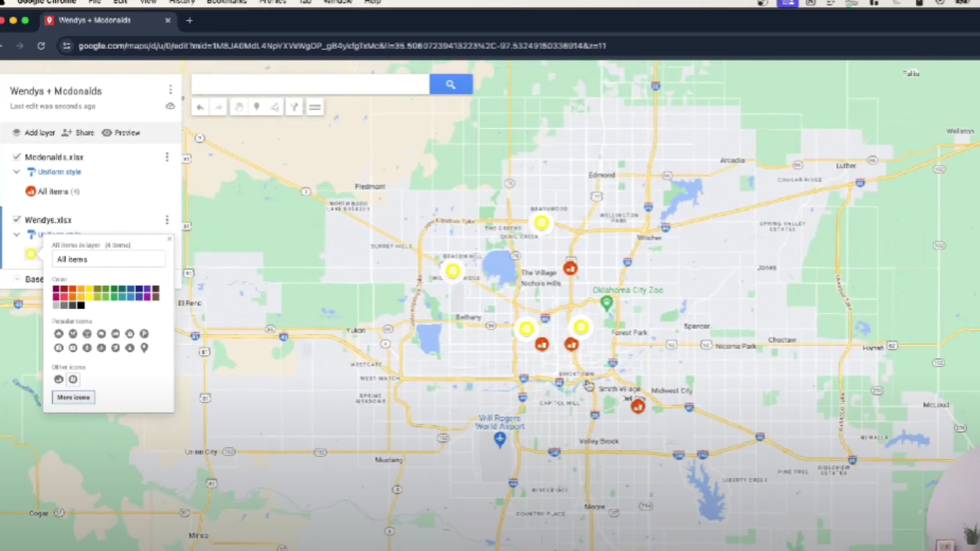Image resolution: width=980 pixels, height=551 pixels.
Task: Click the Will Rogers World Airport plane icon
Action: pos(500,439)
